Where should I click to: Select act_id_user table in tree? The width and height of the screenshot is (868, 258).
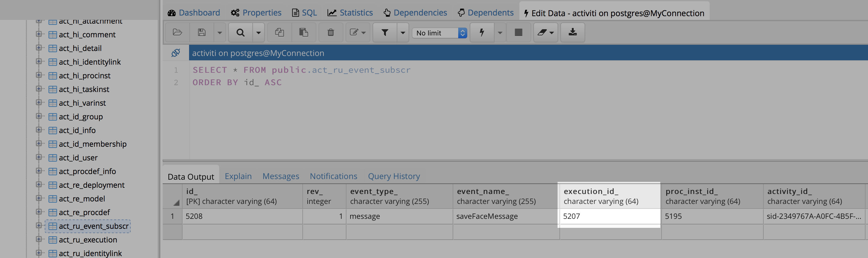78,158
